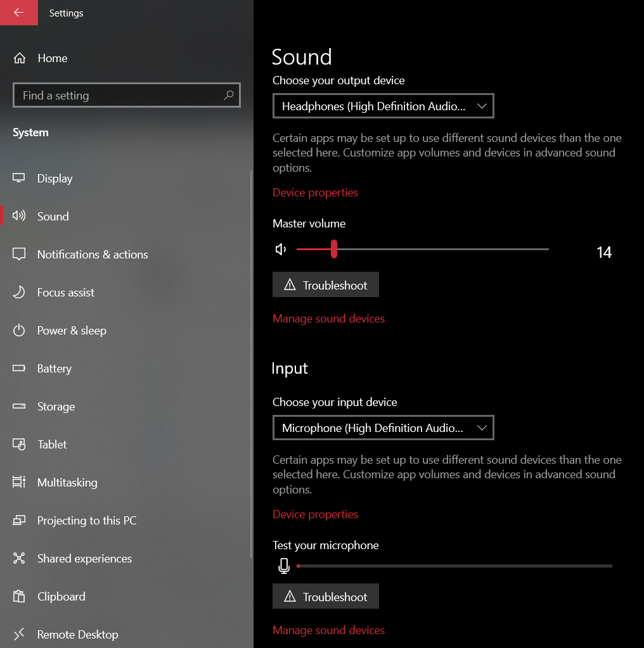Click the search magnifier icon
This screenshot has width=644, height=648.
228,95
